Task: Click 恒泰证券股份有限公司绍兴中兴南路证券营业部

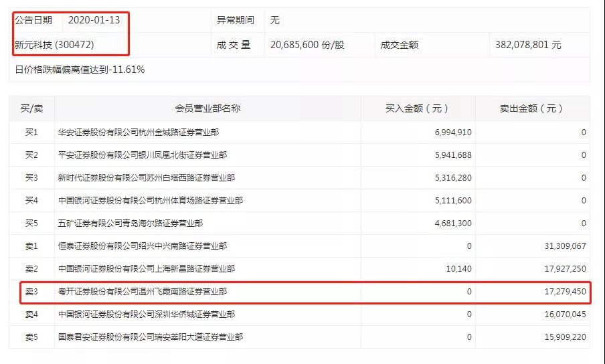Action: click(x=143, y=246)
